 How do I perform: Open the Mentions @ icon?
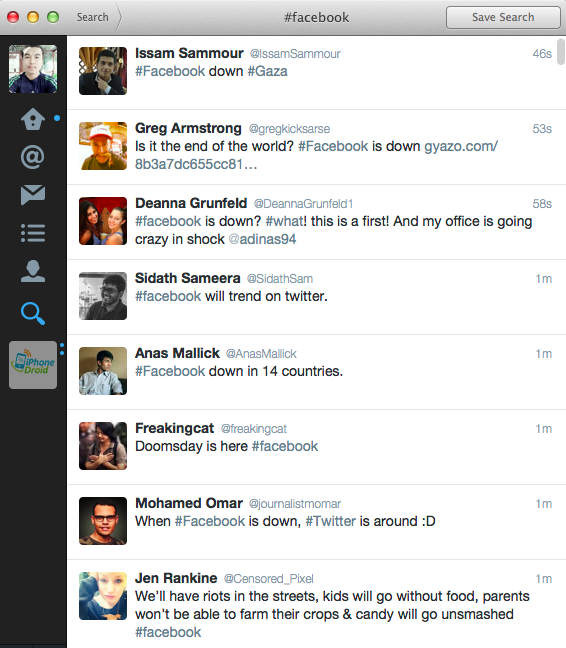(x=33, y=157)
